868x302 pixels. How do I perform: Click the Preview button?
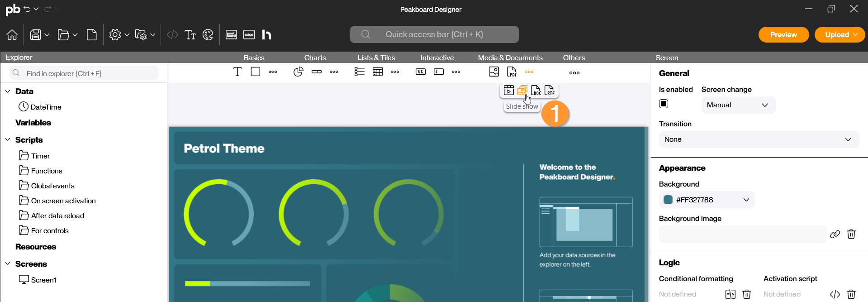[783, 35]
